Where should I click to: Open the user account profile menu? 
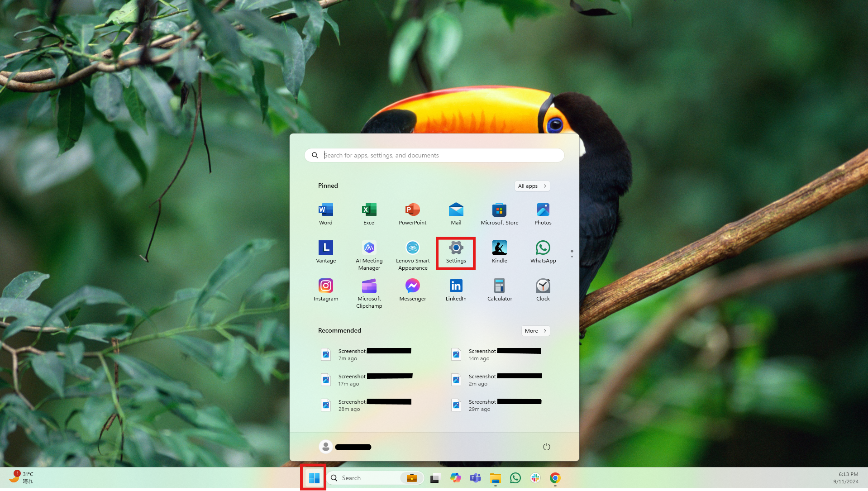(x=345, y=447)
